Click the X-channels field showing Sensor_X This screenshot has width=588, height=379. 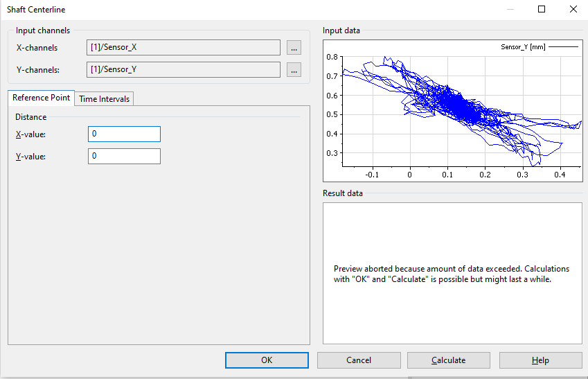pyautogui.click(x=184, y=48)
